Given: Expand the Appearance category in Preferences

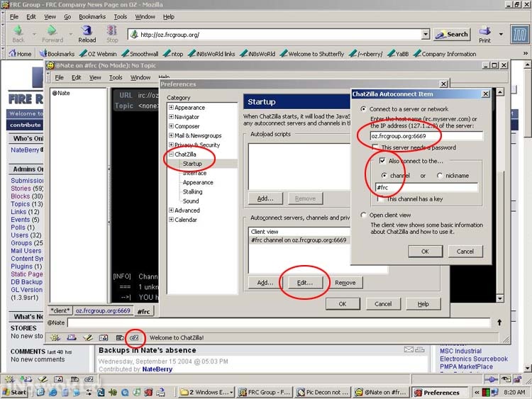Looking at the screenshot, I should click(171, 108).
